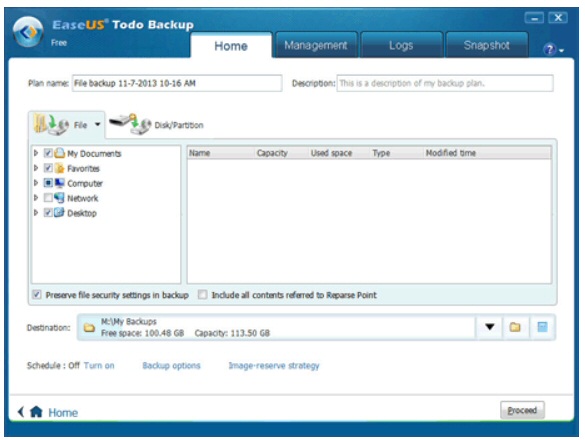Screen dimensions: 585x440
Task: Open the help question mark icon
Action: 550,49
